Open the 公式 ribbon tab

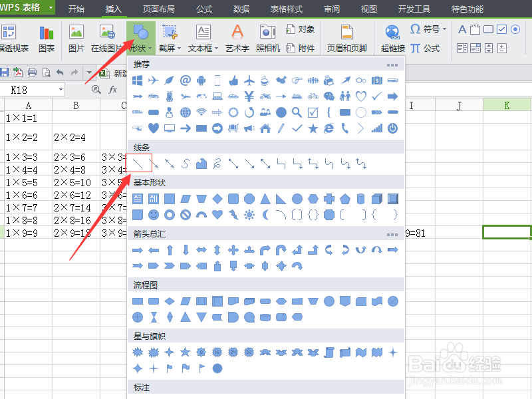204,9
